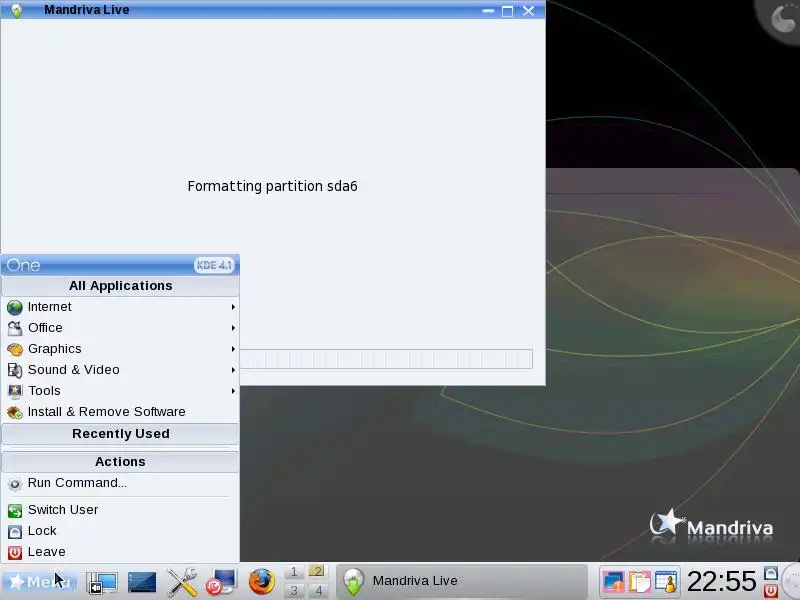Choose Leave from the menu

[x=121, y=552]
